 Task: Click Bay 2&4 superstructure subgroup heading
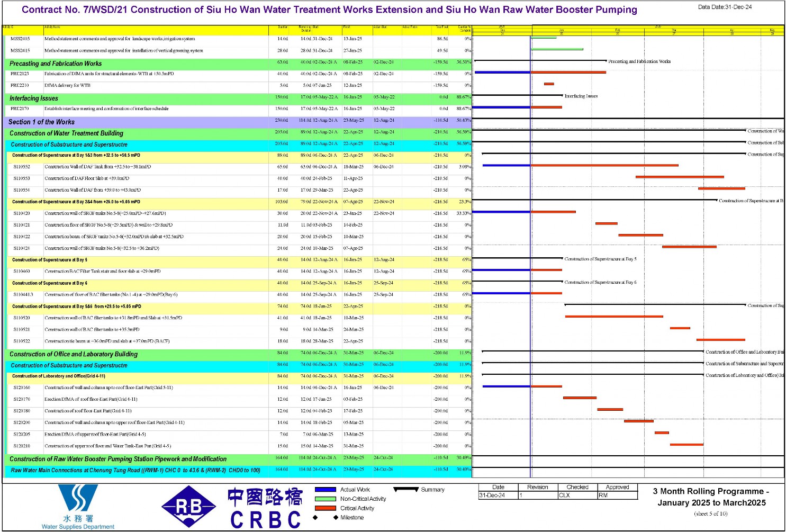coord(76,202)
